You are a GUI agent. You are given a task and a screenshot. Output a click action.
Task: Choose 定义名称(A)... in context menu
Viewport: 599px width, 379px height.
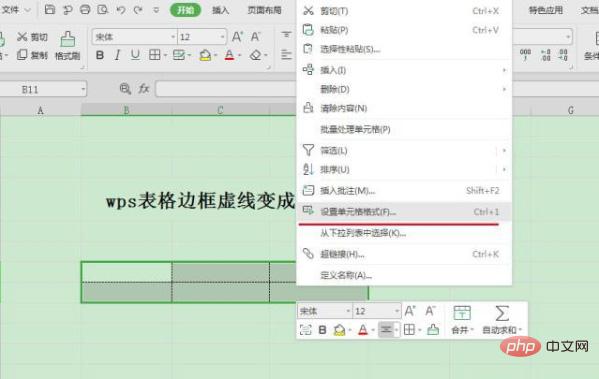point(404,275)
